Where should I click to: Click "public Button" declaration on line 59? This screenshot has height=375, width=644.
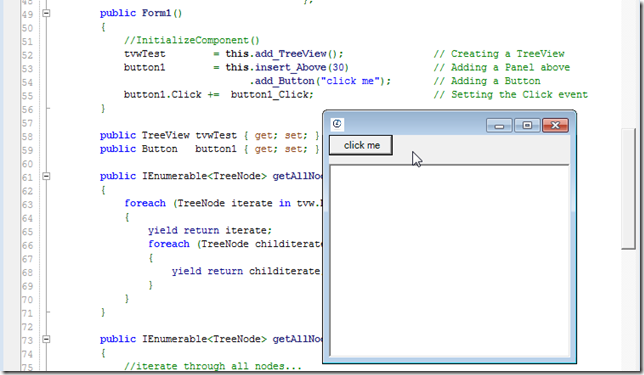pyautogui.click(x=139, y=149)
